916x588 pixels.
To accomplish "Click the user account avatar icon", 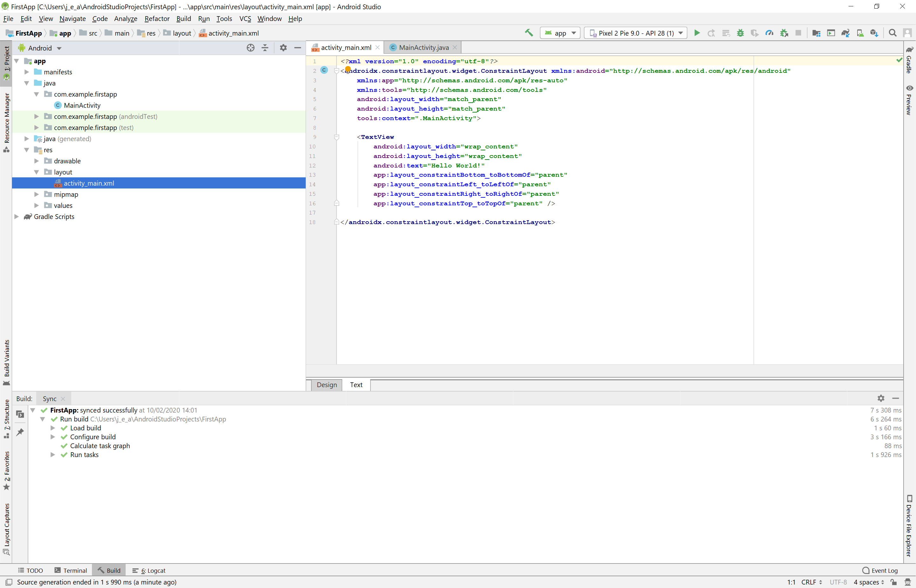I will [907, 33].
